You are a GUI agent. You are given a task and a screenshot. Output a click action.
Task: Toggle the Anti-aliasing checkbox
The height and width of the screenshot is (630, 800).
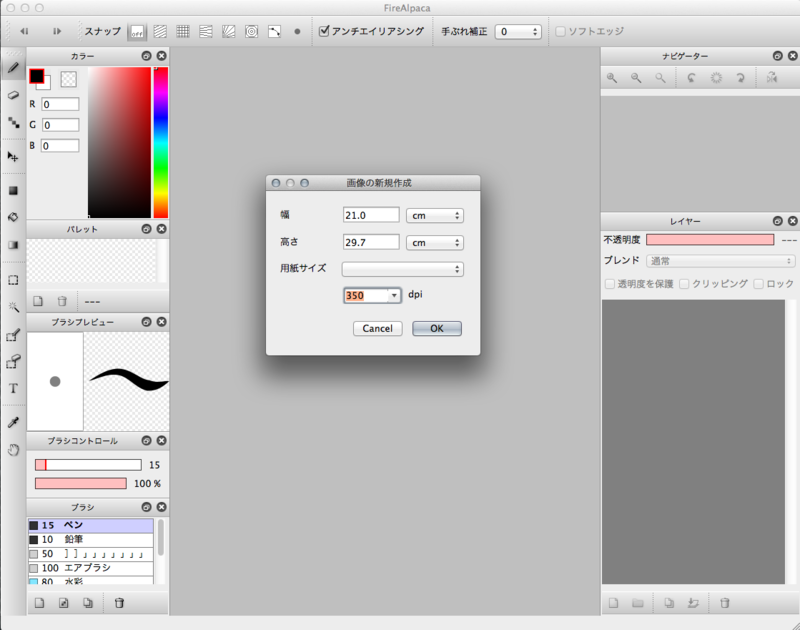323,31
